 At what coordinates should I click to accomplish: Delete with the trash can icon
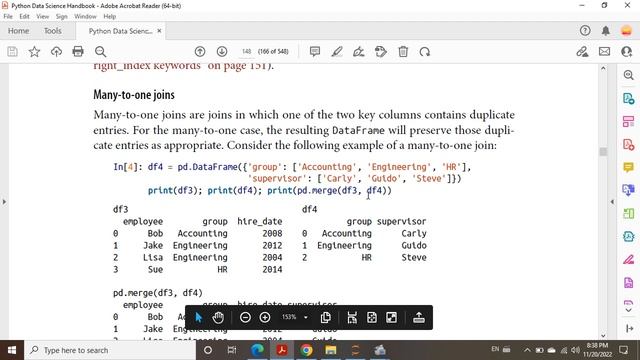[403, 51]
